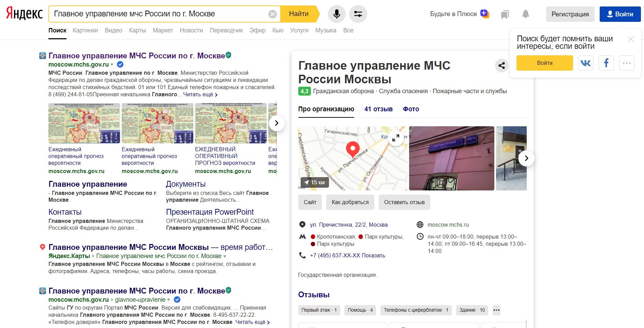Open the Контакты sitelink
Image resolution: width=644 pixels, height=328 pixels.
(x=65, y=212)
